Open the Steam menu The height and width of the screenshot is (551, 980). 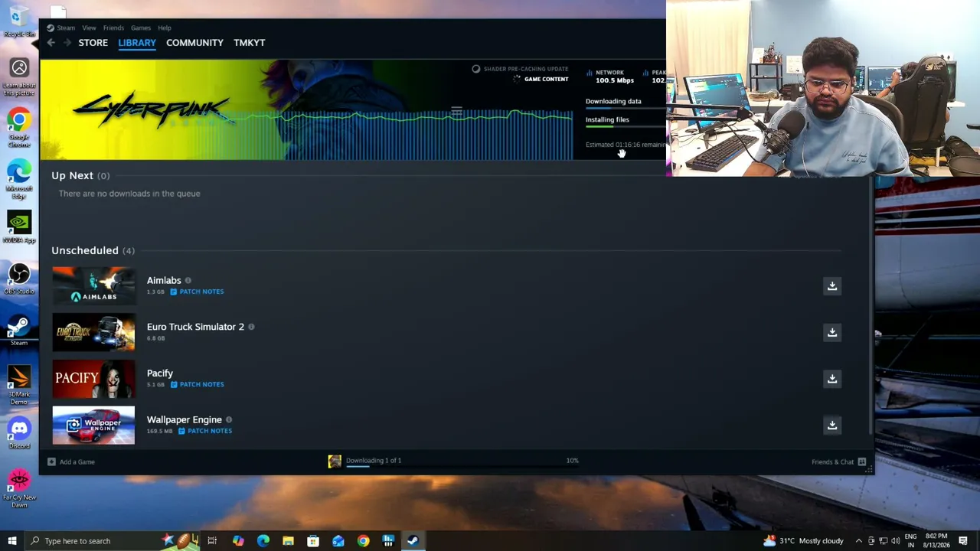pos(66,28)
